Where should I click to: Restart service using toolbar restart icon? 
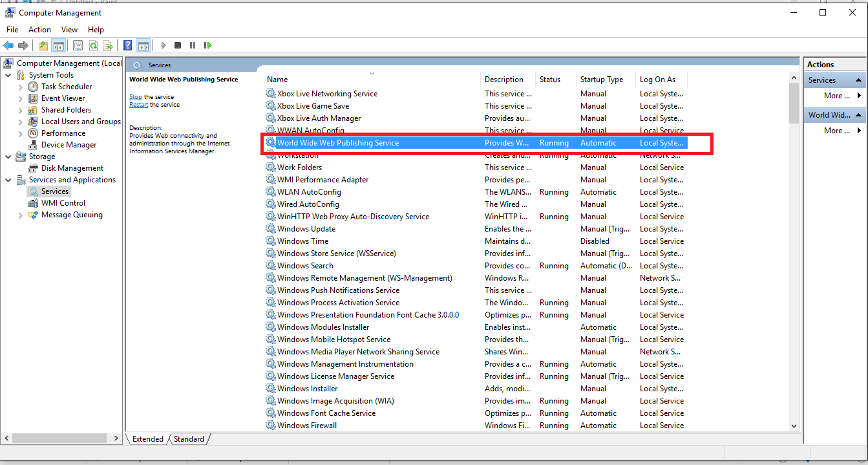coord(207,45)
